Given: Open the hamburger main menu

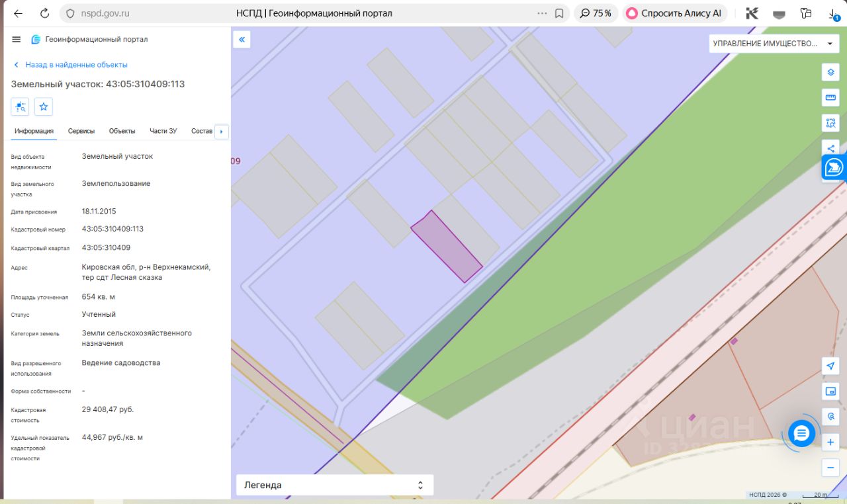Looking at the screenshot, I should pos(17,40).
